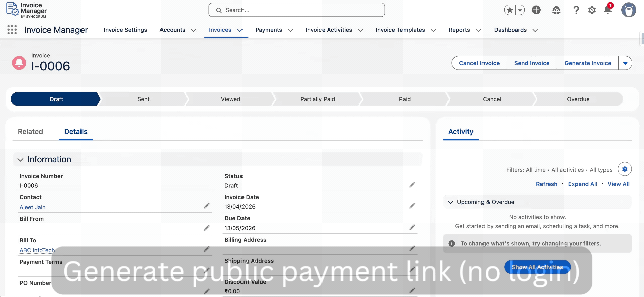Open the Salesforce guidance center icon

[556, 10]
